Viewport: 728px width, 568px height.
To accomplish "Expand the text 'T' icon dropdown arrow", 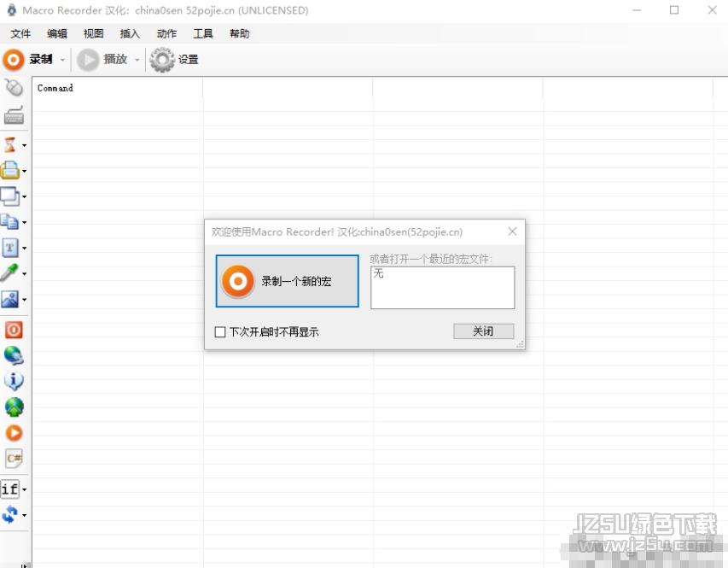I will [24, 249].
